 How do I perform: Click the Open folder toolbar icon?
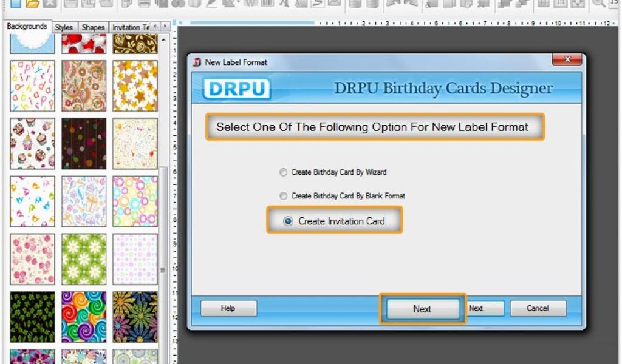tap(32, 4)
